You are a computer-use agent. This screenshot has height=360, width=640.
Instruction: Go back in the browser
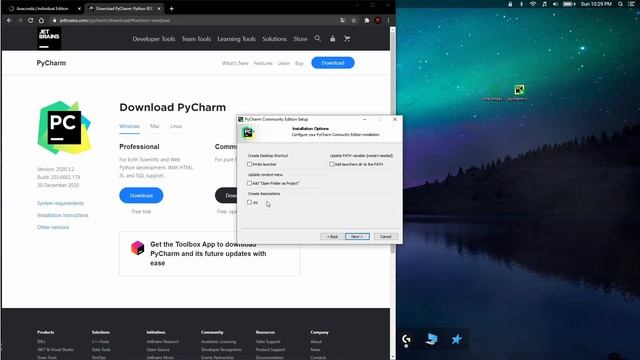point(9,20)
